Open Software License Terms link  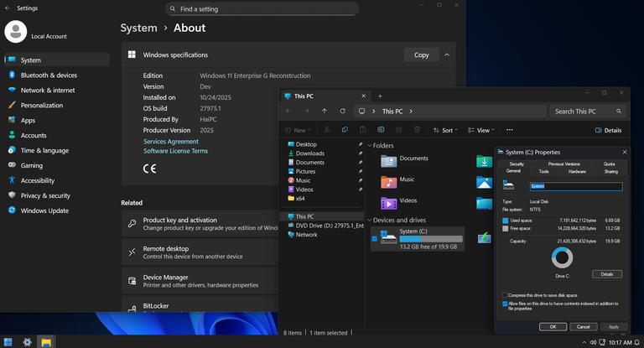175,151
